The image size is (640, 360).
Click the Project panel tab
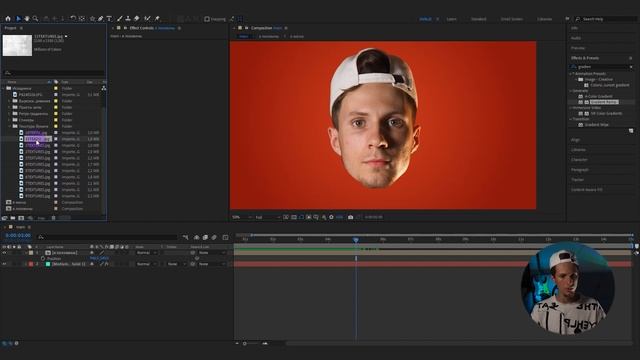coord(10,28)
